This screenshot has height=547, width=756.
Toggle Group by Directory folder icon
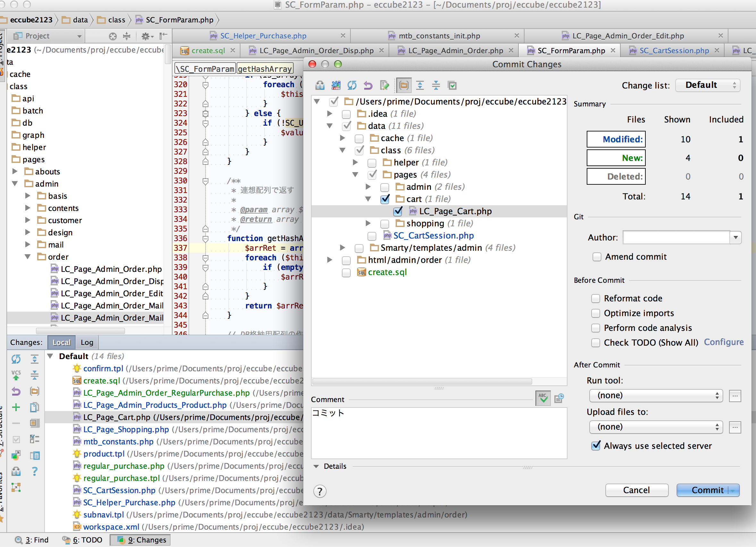404,86
